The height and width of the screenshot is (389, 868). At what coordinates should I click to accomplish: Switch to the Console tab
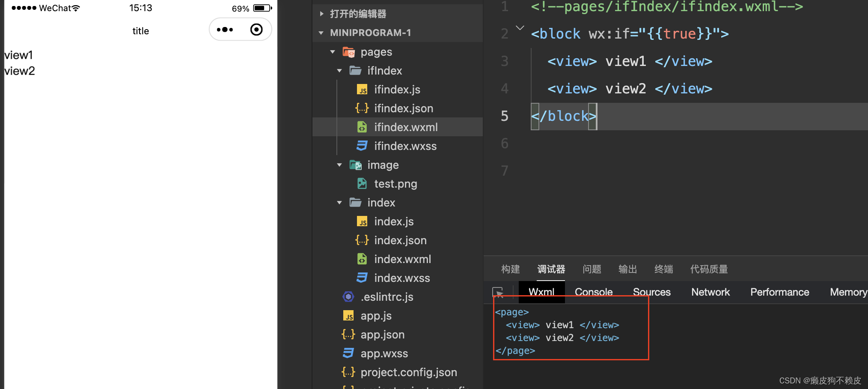[x=593, y=292]
